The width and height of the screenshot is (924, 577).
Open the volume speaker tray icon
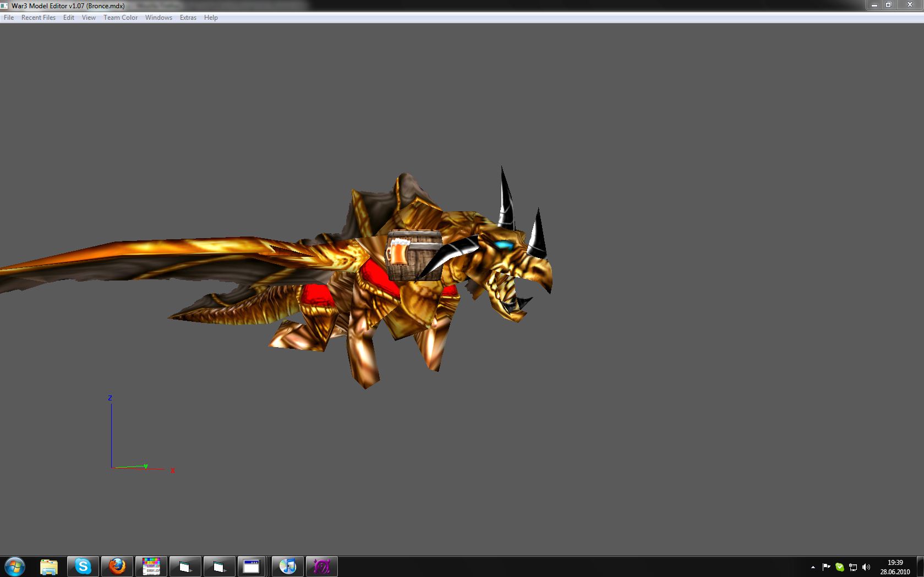click(x=866, y=567)
